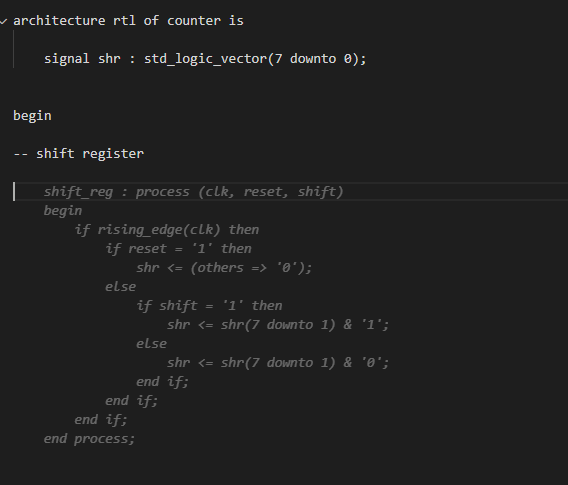The height and width of the screenshot is (485, 568).
Task: Click the 'end process;' line
Action: (x=89, y=439)
